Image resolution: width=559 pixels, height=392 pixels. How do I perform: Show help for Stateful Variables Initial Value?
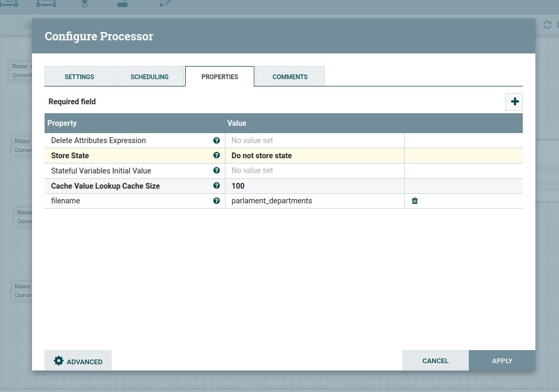(216, 171)
